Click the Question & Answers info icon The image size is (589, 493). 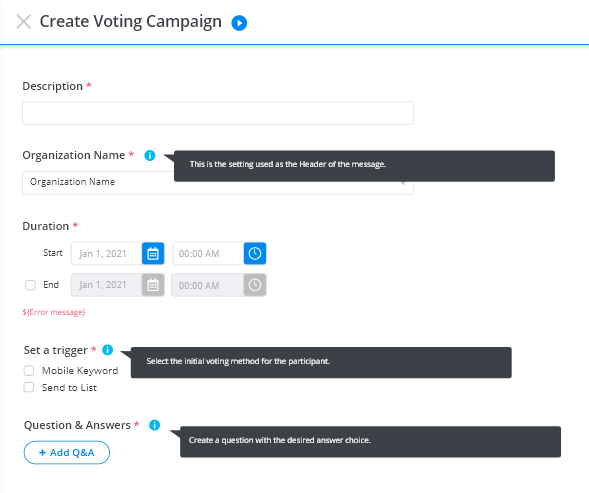pos(154,425)
